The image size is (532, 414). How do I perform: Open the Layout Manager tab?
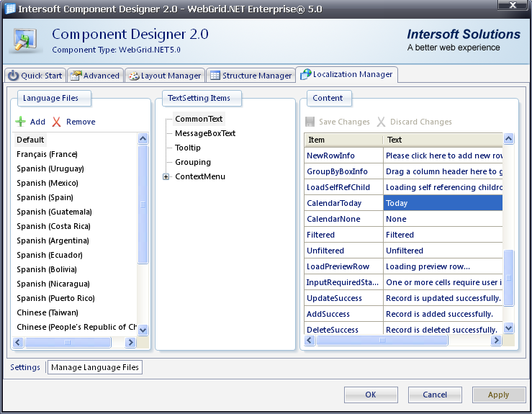pyautogui.click(x=165, y=76)
